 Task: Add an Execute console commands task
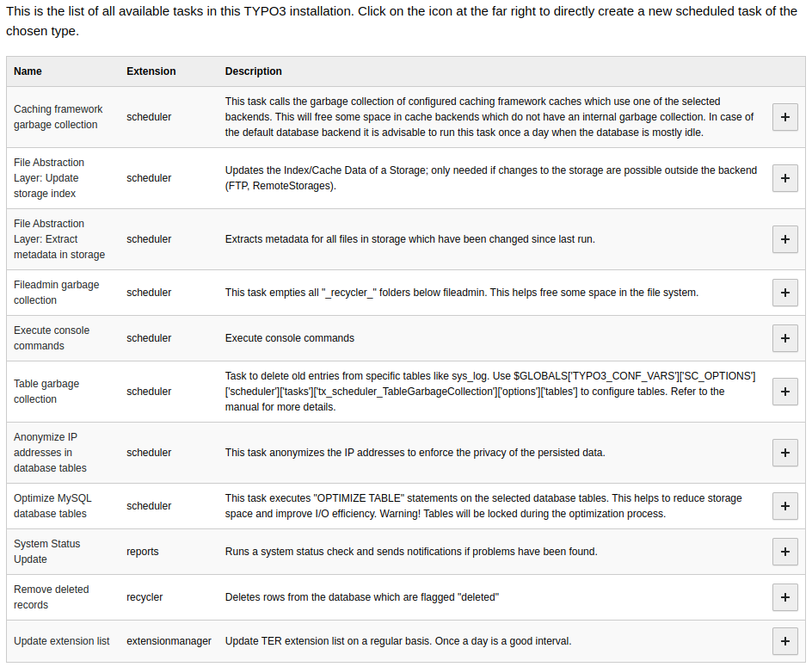[784, 338]
